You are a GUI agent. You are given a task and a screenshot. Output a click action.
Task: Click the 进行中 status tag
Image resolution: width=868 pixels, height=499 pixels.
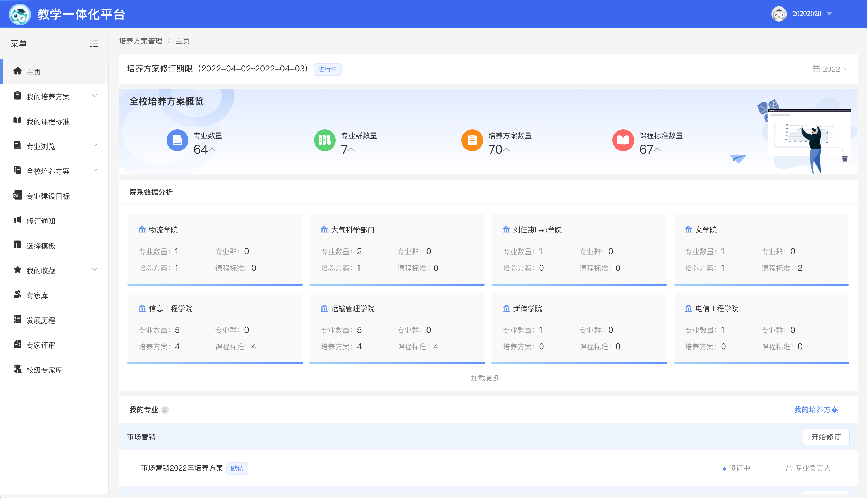(327, 69)
